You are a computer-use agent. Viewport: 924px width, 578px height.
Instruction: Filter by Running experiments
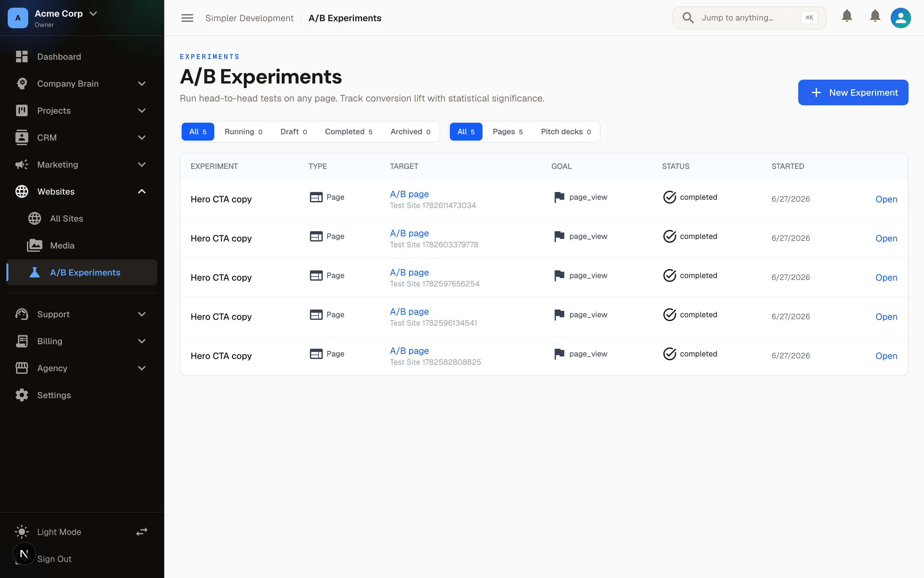pos(243,132)
